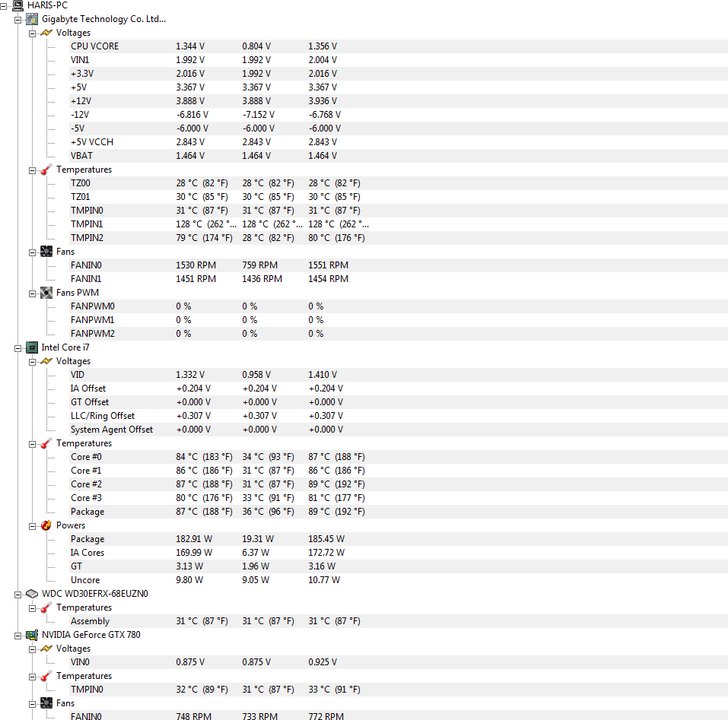Select the IA Offset row
The width and height of the screenshot is (728, 720).
pyautogui.click(x=399, y=389)
